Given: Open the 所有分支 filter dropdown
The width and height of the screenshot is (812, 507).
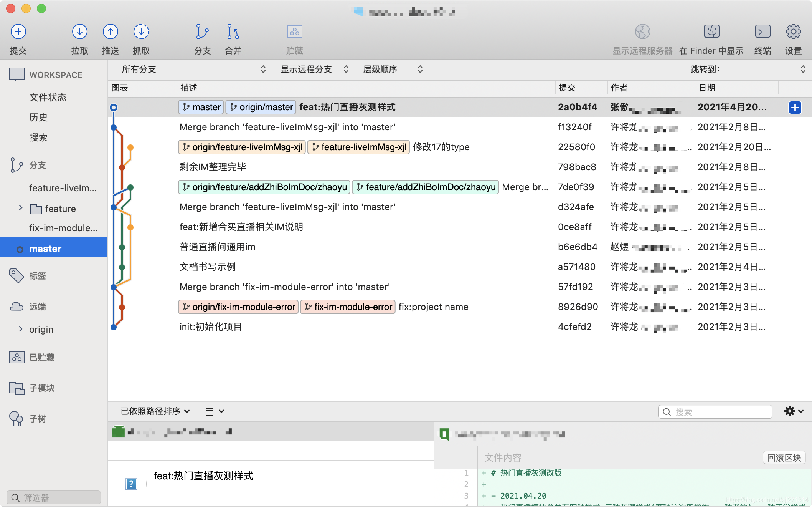Looking at the screenshot, I should point(192,69).
